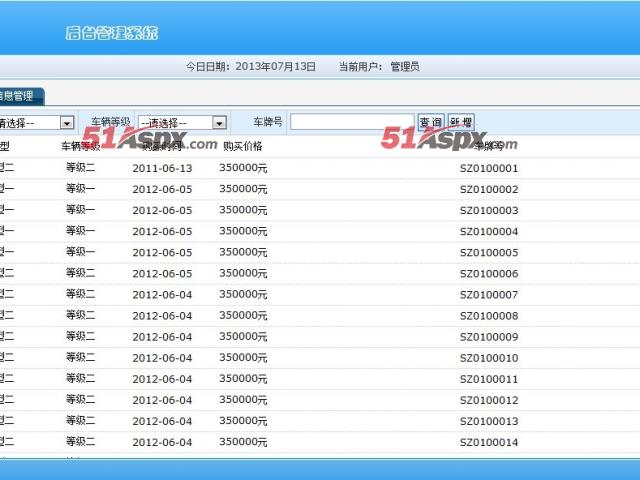Click plate number SZ0100014
Image resolution: width=640 pixels, height=480 pixels.
pyautogui.click(x=488, y=441)
